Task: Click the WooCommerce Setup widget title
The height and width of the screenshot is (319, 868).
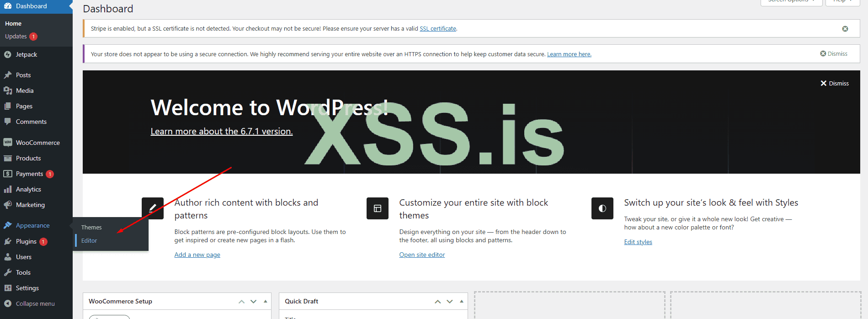Action: pyautogui.click(x=120, y=301)
